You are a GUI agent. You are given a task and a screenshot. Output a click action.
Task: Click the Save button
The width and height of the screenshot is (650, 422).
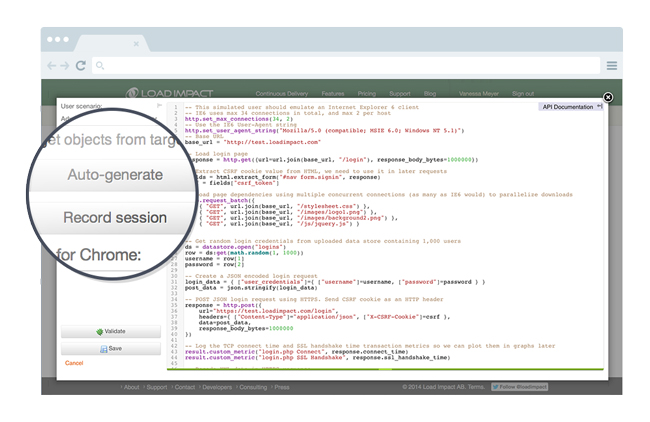point(111,349)
